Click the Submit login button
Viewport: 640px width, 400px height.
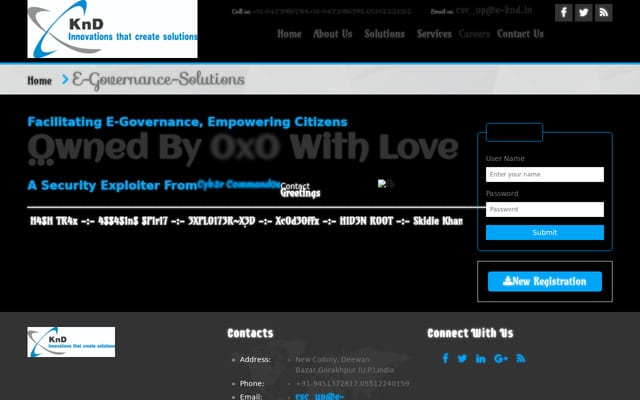click(544, 232)
